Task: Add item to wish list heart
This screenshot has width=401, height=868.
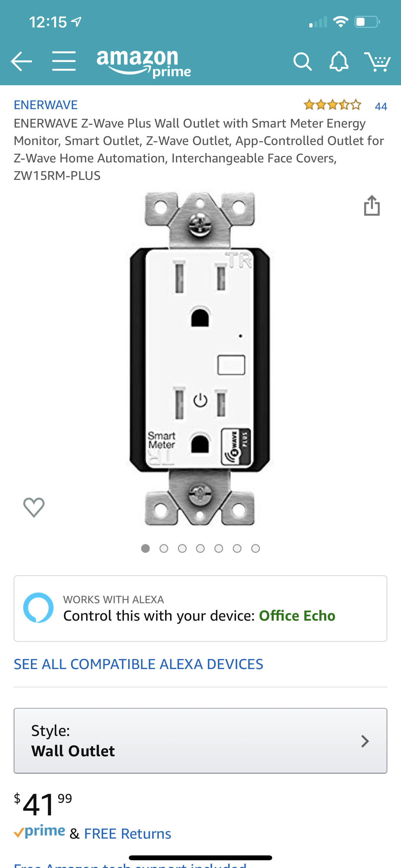Action: point(34,507)
